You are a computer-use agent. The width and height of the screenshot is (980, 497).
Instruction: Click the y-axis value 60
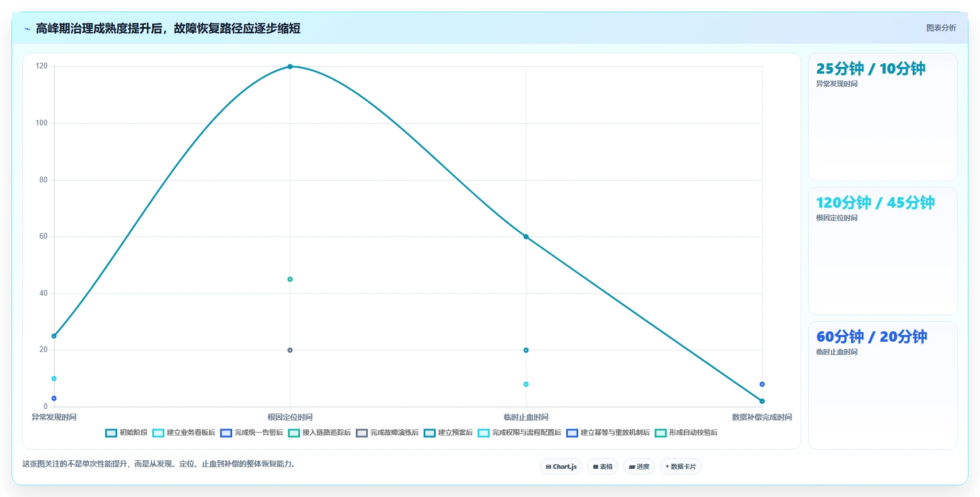(44, 236)
